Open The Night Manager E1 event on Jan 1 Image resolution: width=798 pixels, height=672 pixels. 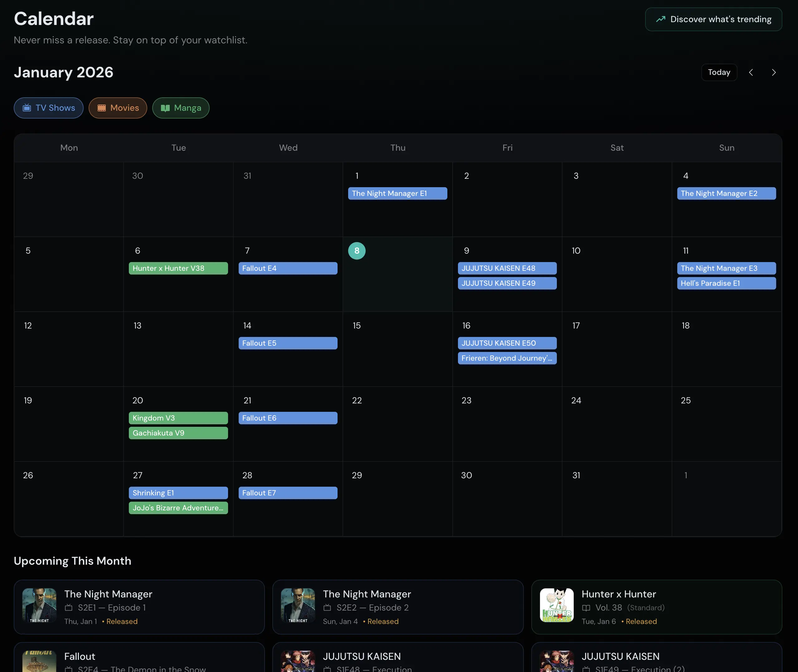point(397,193)
